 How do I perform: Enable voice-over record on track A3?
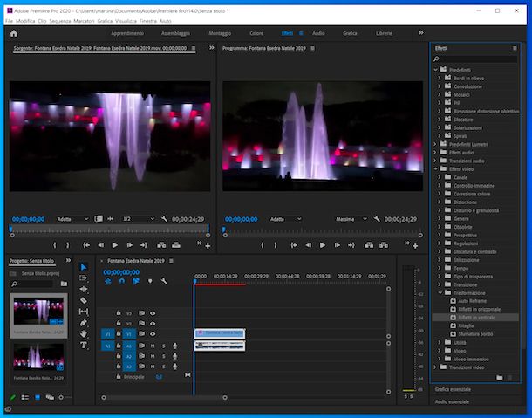pos(174,367)
